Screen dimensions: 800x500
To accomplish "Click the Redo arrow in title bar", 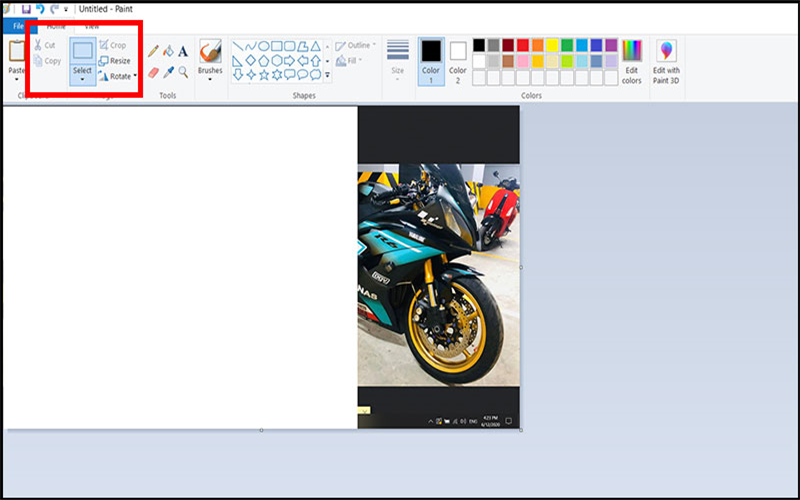I will point(54,9).
